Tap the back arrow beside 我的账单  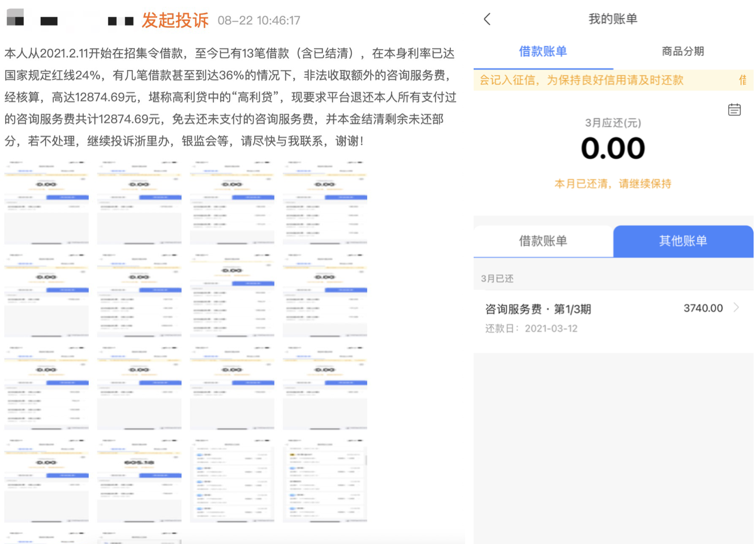pos(487,19)
